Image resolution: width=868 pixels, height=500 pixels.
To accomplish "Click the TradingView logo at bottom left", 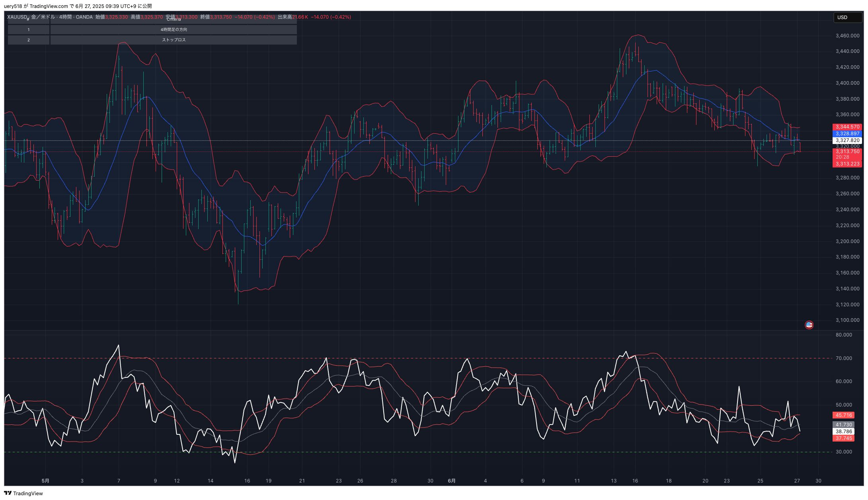I will pyautogui.click(x=23, y=493).
